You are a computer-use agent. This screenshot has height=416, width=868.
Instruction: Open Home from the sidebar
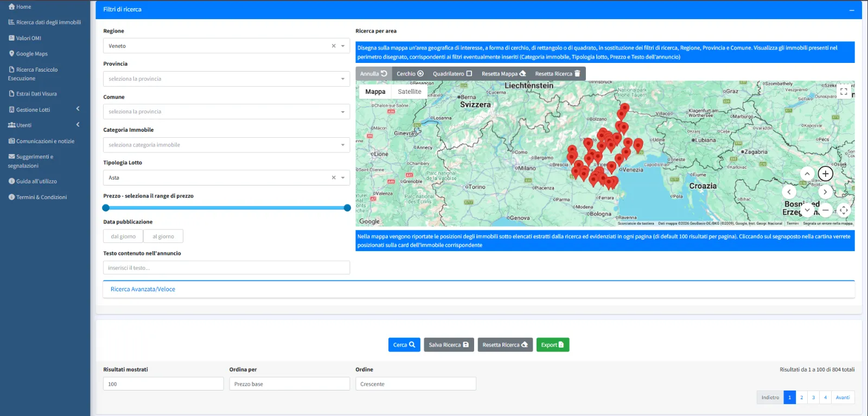coord(20,7)
